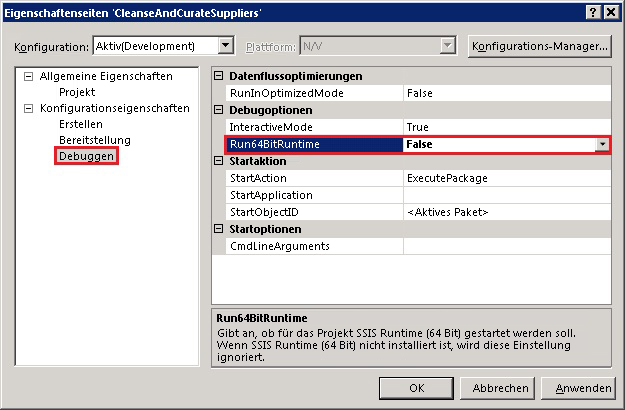Collapse the Startoptionen section
This screenshot has width=625, height=410.
coord(218,229)
